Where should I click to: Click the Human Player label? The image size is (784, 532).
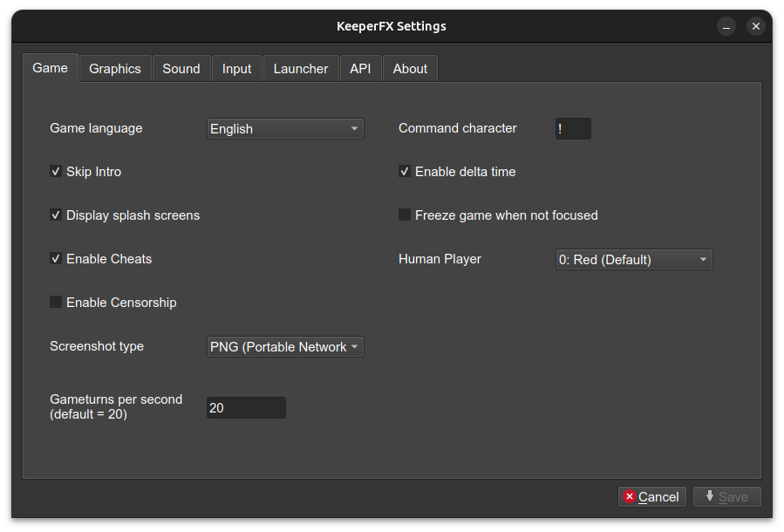440,259
